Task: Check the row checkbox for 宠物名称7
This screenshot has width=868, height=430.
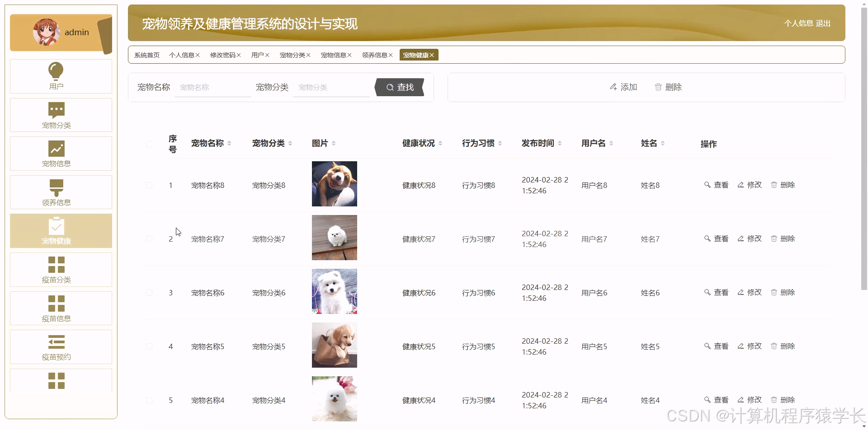Action: (x=149, y=239)
